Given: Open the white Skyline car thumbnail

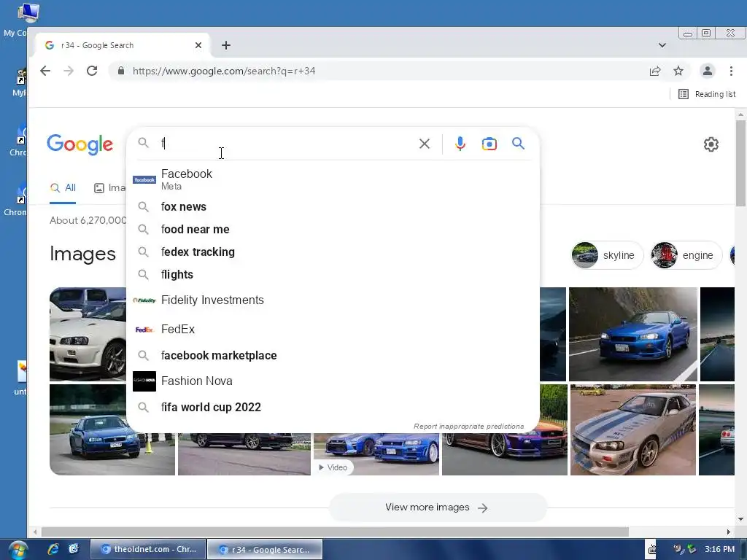Looking at the screenshot, I should click(88, 334).
